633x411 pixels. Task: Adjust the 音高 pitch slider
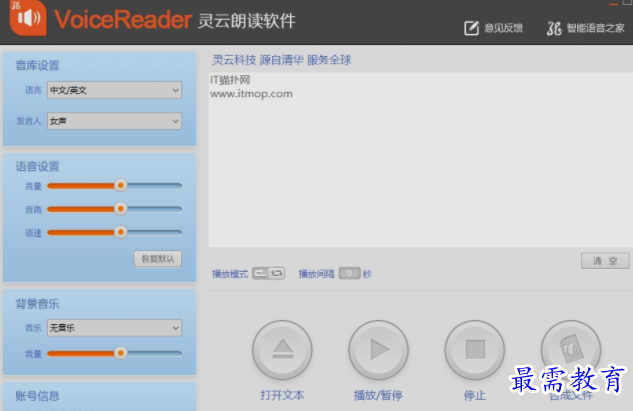[120, 209]
